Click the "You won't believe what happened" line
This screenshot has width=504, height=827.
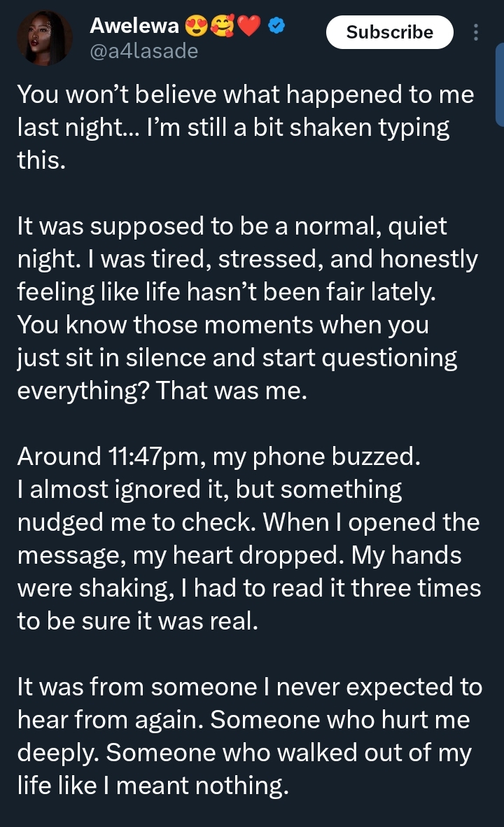[x=245, y=95]
